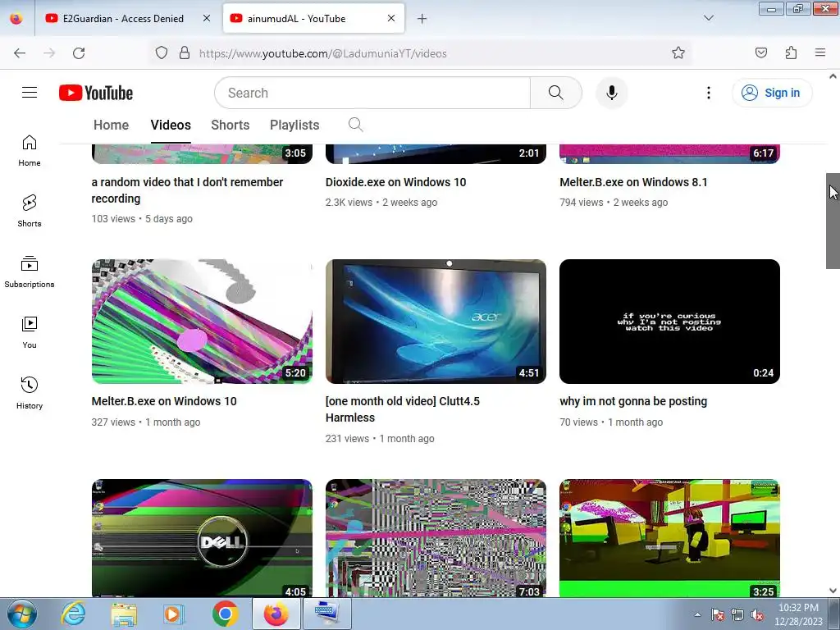The width and height of the screenshot is (840, 630).
Task: Show site security lock info
Action: [x=185, y=53]
